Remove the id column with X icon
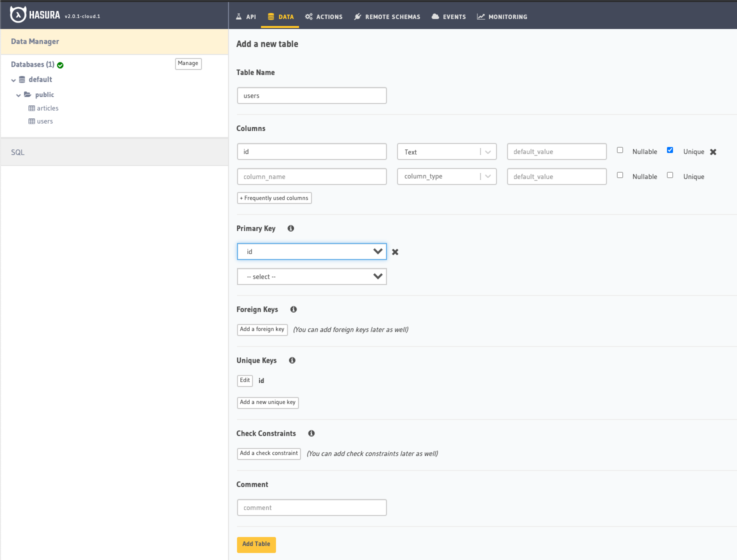 [713, 152]
